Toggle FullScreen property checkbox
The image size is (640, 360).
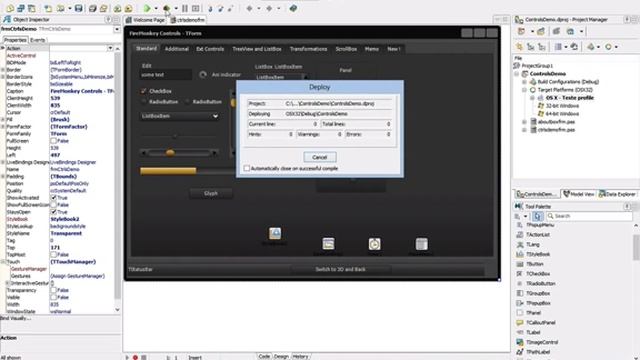coord(53,141)
